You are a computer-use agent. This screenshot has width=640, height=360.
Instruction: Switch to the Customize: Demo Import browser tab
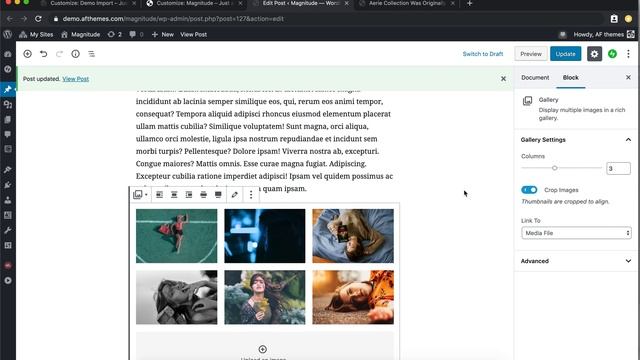(89, 3)
